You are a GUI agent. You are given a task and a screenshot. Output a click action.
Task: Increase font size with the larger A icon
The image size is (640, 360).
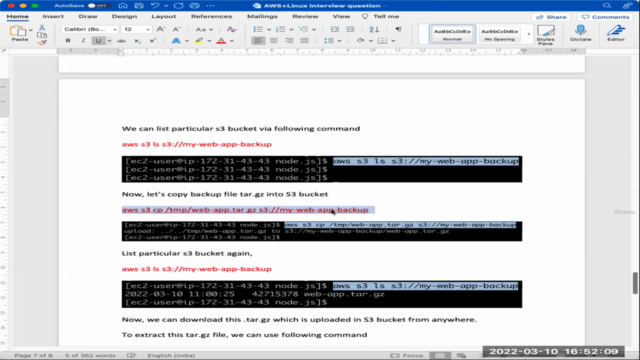(161, 29)
